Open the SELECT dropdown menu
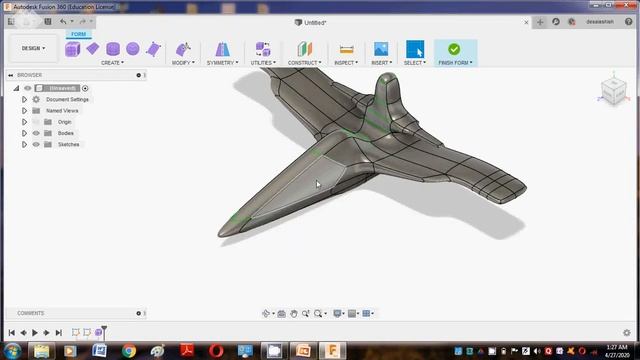 (x=415, y=63)
